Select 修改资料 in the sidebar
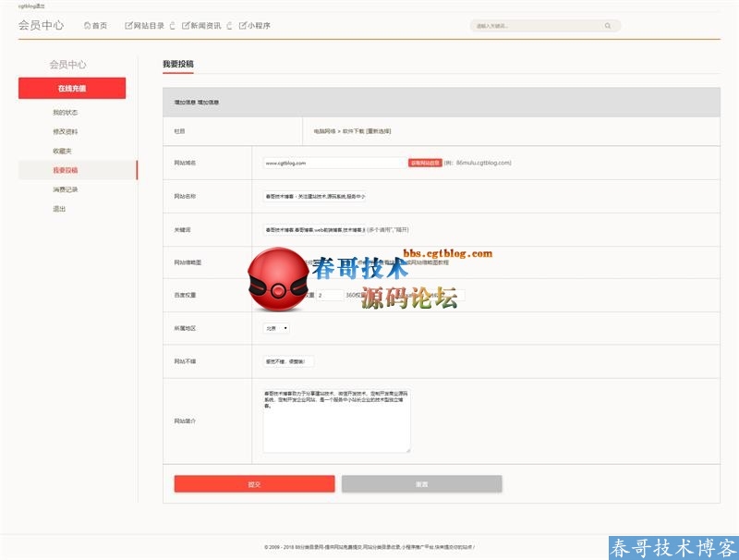Viewport: 739px width, 560px height. click(66, 131)
